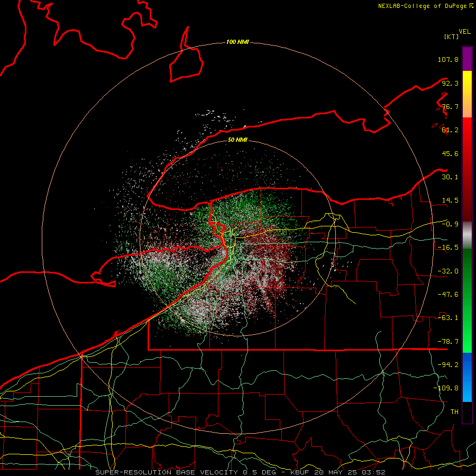Select the 30.1 scale value
Screen dimensions: 476x476
coord(450,177)
